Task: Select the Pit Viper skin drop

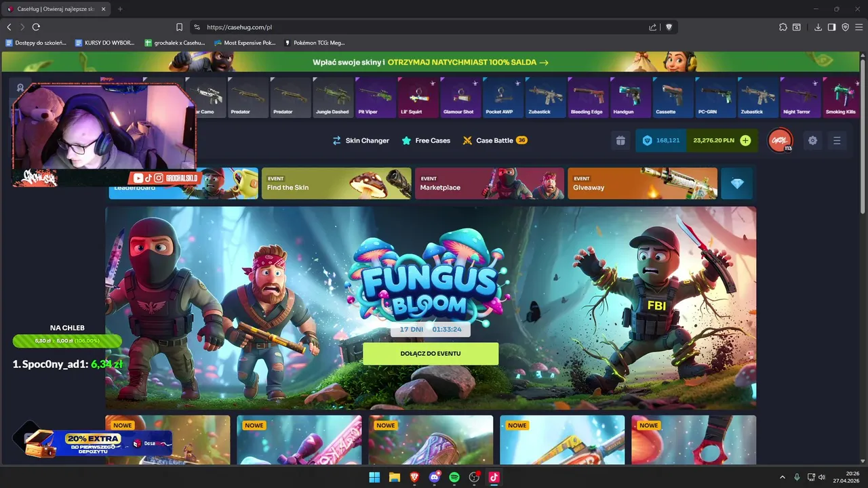Action: coord(376,97)
